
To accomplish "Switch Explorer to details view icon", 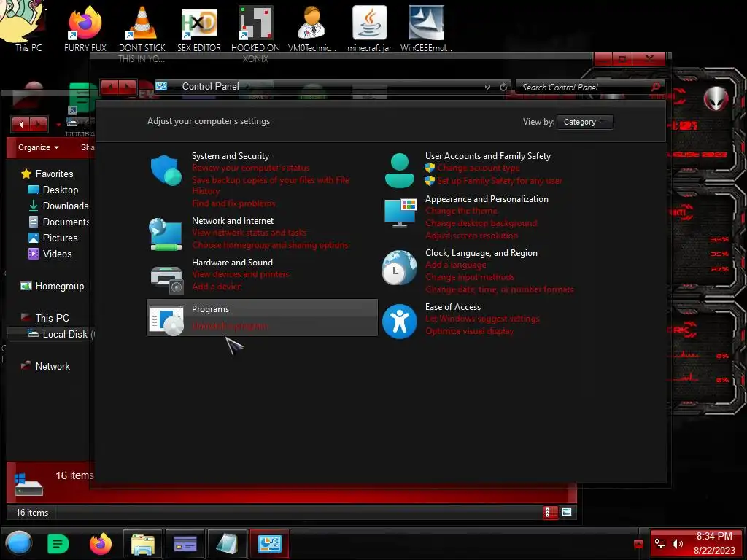I will coord(550,513).
